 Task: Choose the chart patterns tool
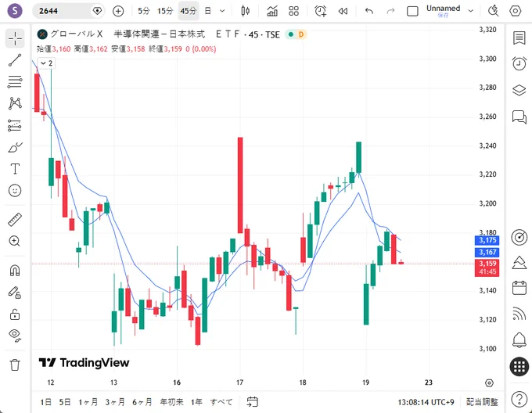[15, 103]
